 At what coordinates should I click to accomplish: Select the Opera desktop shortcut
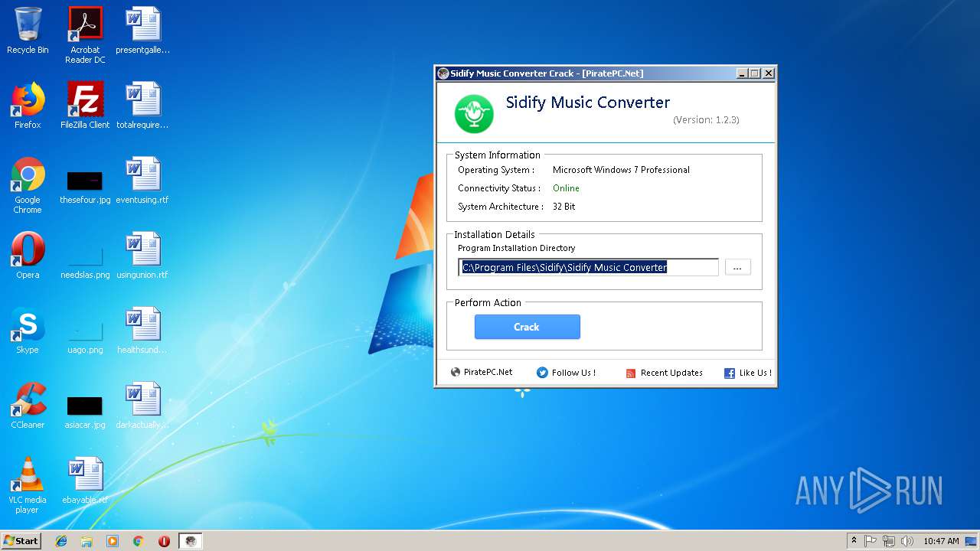point(28,256)
